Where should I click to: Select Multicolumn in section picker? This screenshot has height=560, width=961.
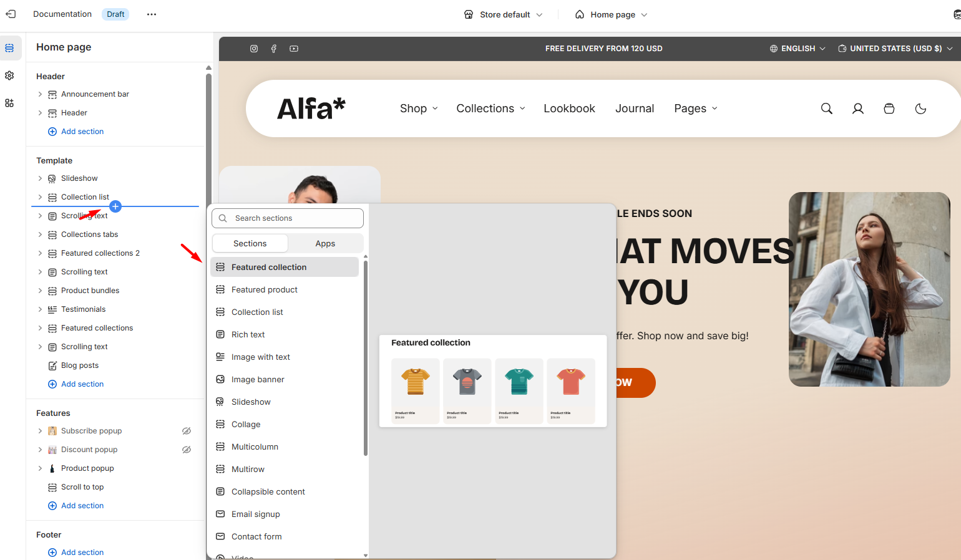tap(285, 447)
